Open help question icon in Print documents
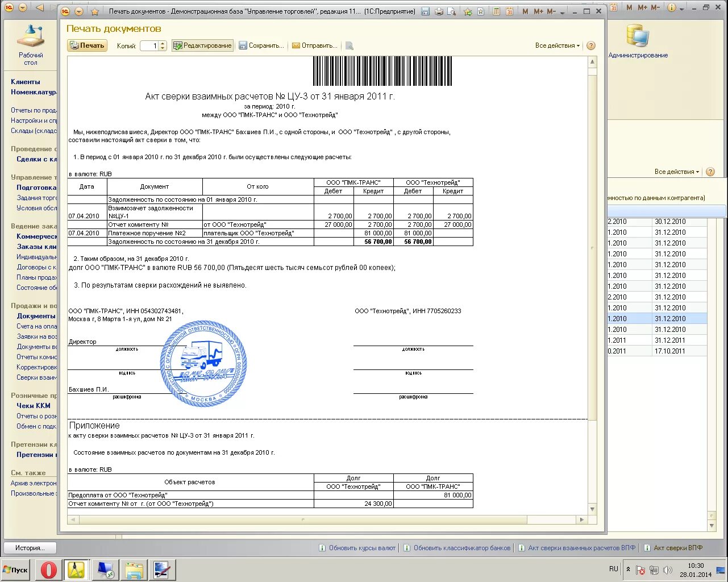Image resolution: width=728 pixels, height=582 pixels. [x=591, y=45]
